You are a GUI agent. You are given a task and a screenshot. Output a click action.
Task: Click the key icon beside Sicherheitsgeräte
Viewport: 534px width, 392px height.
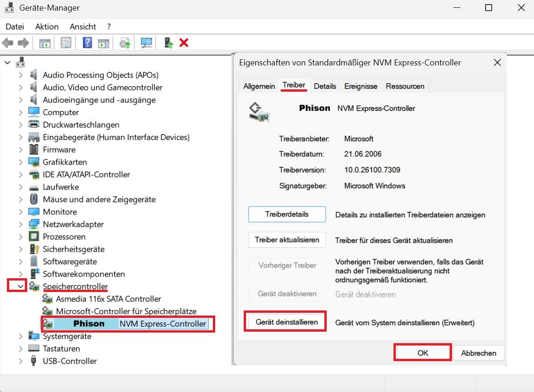point(35,249)
